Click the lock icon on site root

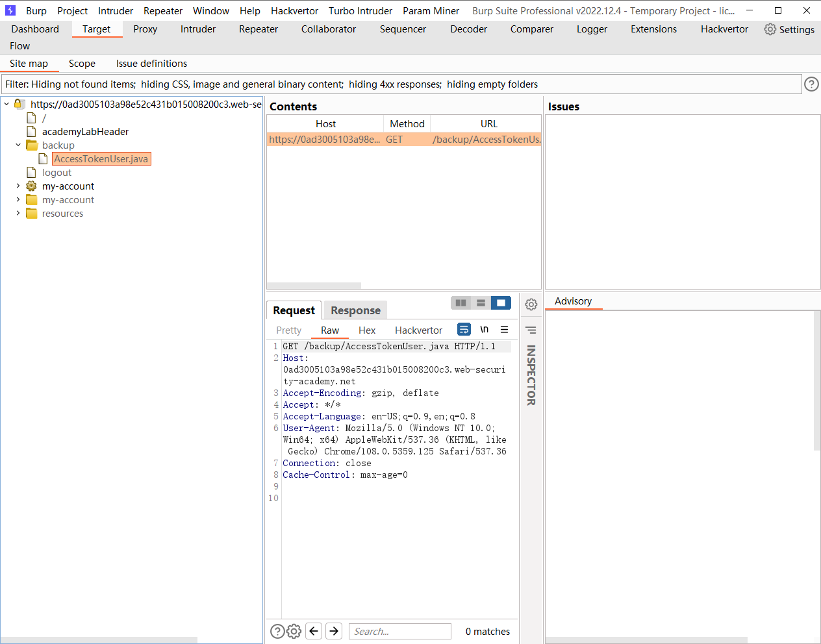19,104
